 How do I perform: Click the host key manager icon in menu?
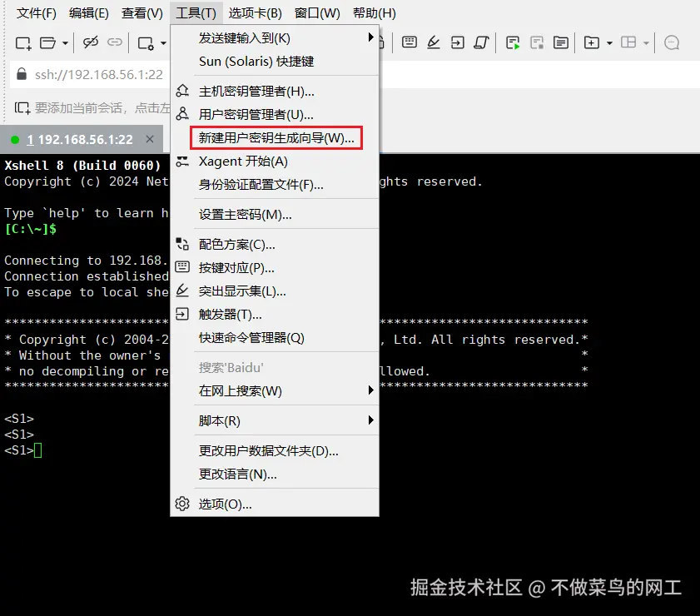click(182, 91)
